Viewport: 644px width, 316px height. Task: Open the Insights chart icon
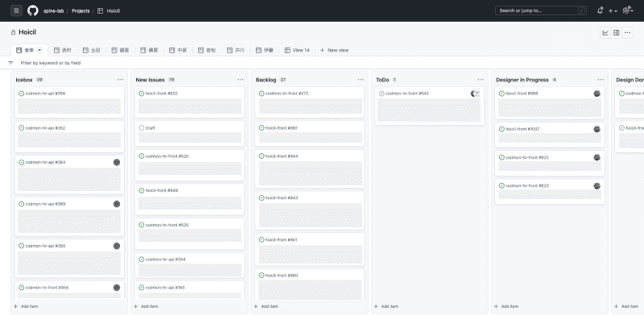click(x=605, y=33)
